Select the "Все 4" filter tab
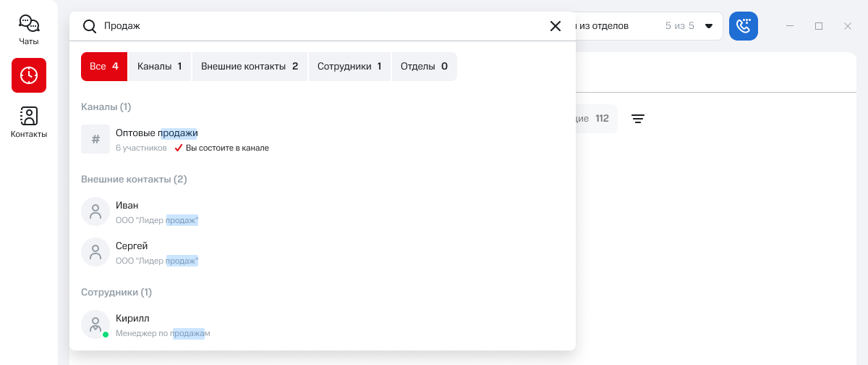 tap(104, 67)
